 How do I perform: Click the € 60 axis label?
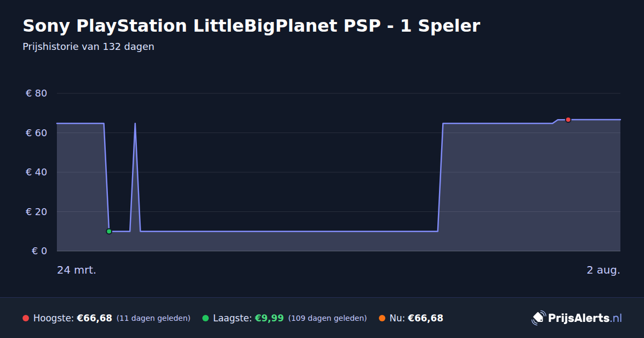[36, 133]
